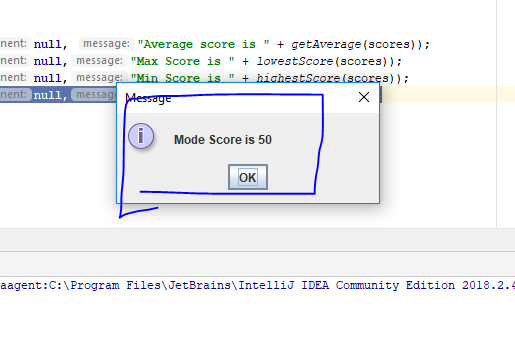Click the Message dialog title bar
The width and height of the screenshot is (515, 361).
tap(248, 98)
